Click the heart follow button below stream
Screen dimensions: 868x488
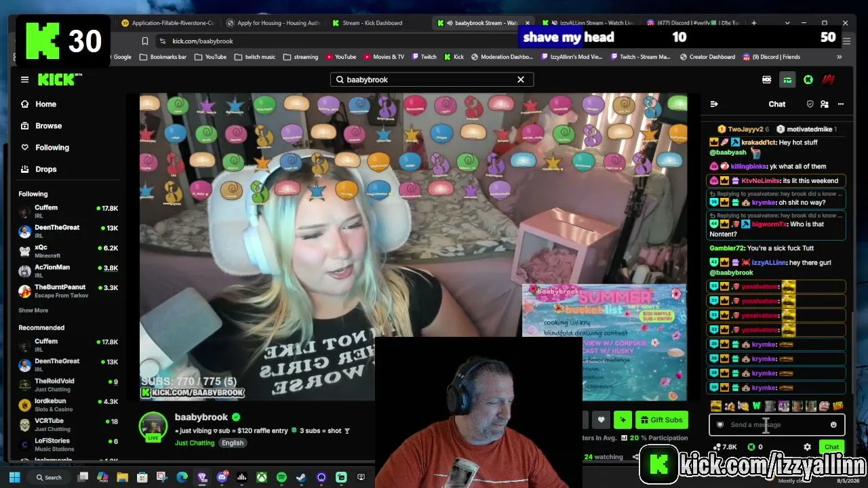[x=601, y=420]
